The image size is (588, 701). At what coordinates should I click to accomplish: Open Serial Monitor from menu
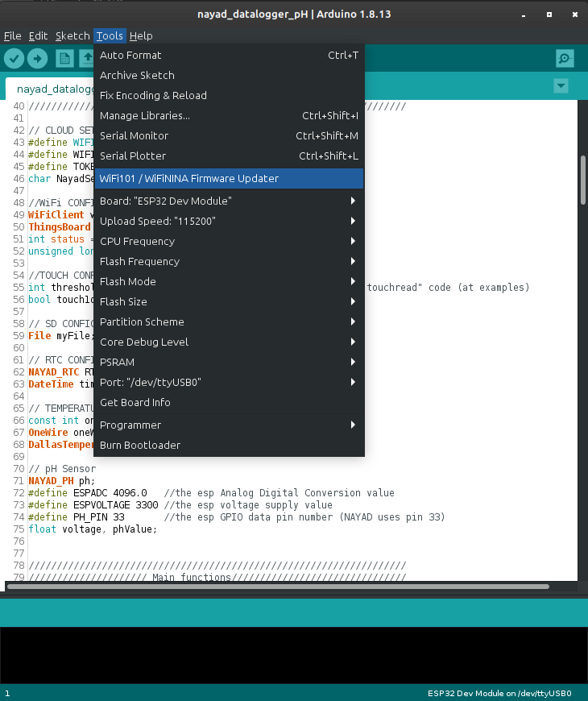pos(229,135)
